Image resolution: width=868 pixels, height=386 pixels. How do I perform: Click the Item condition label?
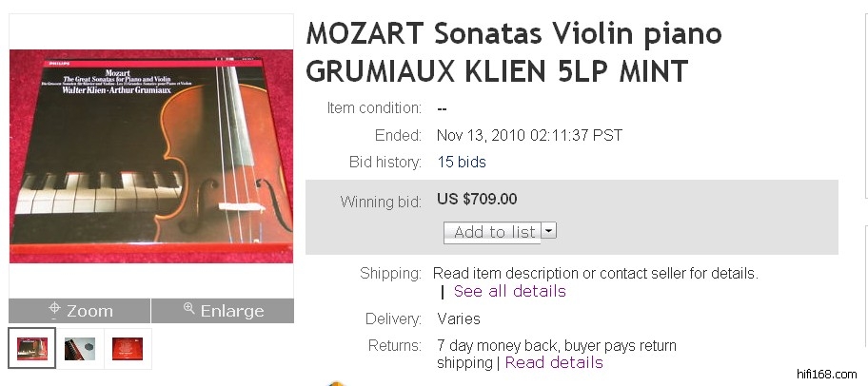pyautogui.click(x=374, y=108)
